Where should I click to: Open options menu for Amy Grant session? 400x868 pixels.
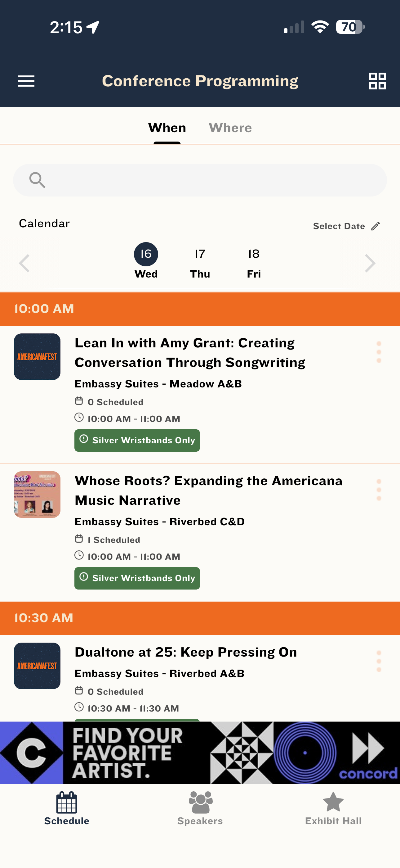tap(379, 352)
